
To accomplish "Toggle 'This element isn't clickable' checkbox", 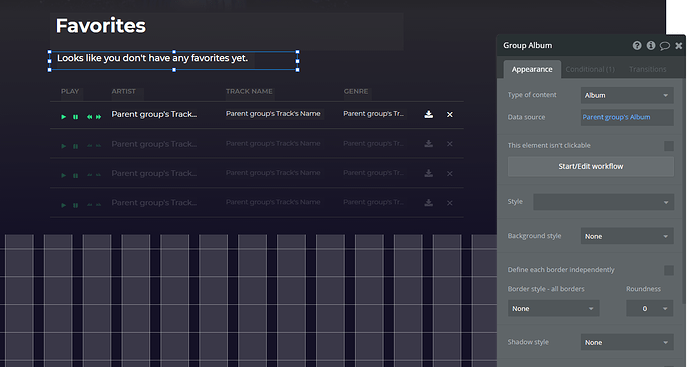I will pos(668,146).
